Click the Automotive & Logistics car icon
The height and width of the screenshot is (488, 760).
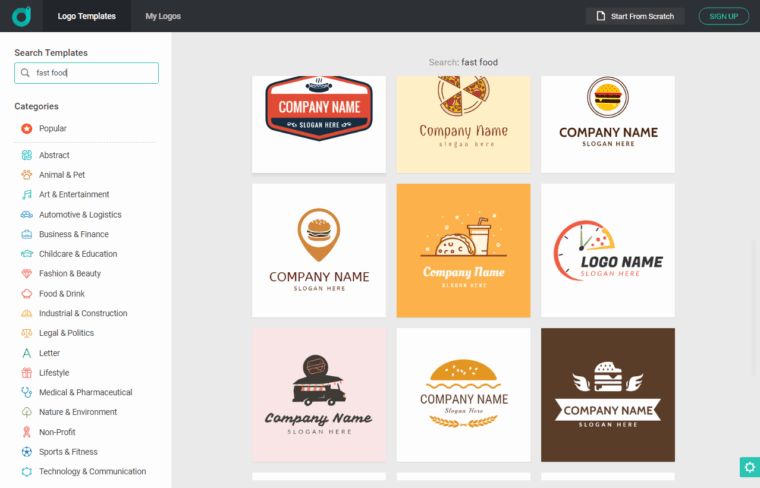coord(27,215)
